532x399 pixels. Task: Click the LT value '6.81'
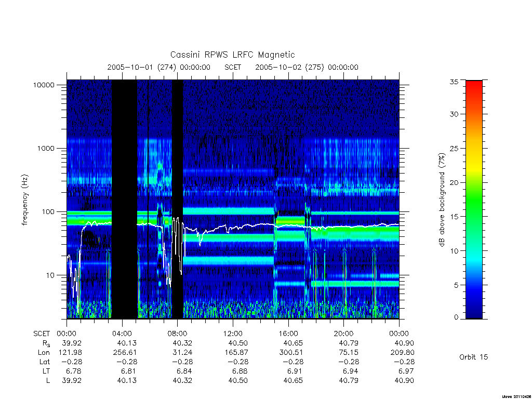pos(129,371)
